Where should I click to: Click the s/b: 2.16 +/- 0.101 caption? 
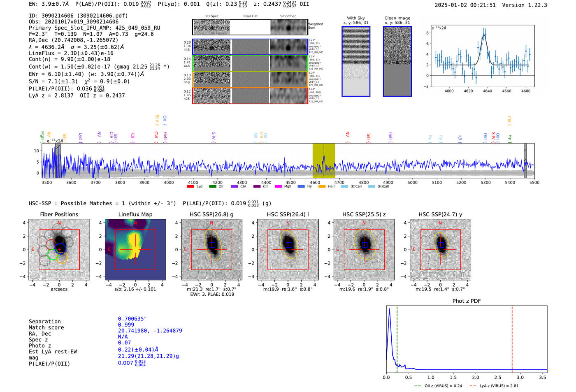(135, 289)
